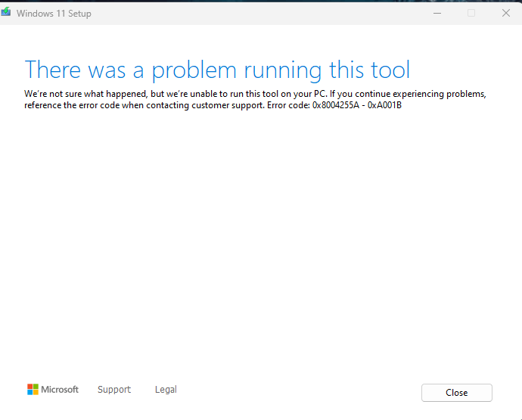Click the Windows 11 Setup title icon
The image size is (522, 420).
(5, 13)
